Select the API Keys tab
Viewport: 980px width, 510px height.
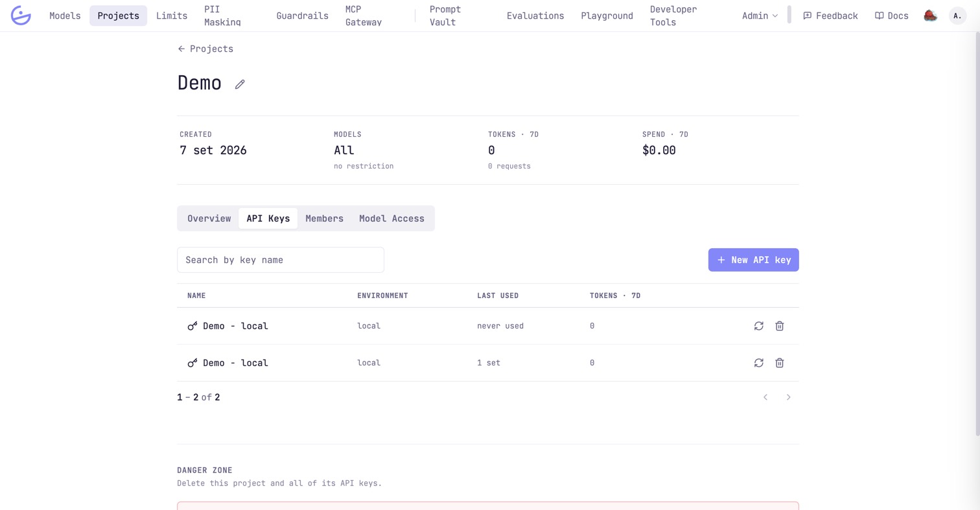(x=268, y=218)
